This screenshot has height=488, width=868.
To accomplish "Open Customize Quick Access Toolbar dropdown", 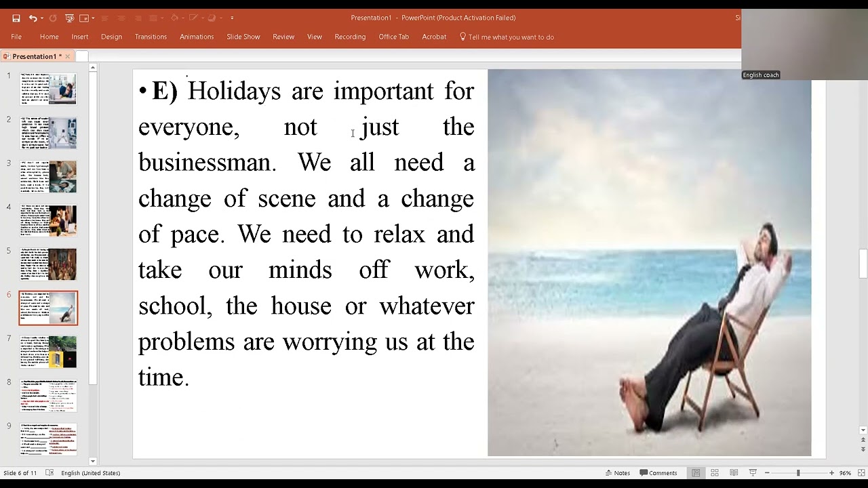I will [232, 18].
